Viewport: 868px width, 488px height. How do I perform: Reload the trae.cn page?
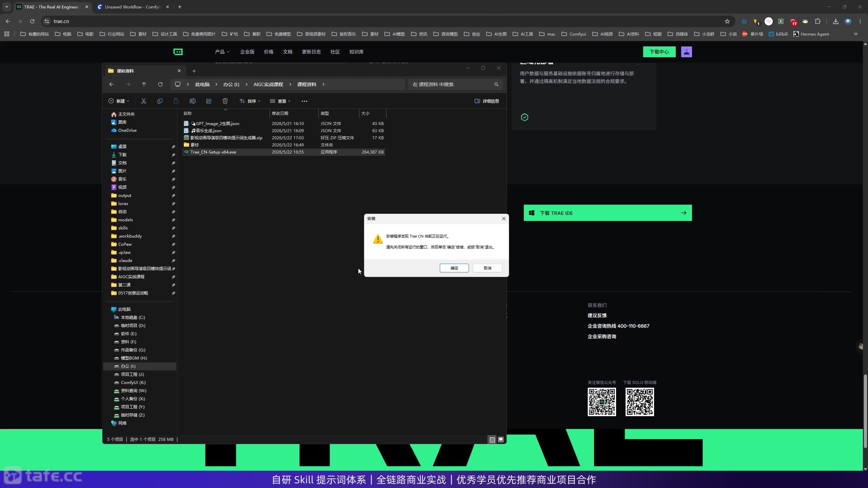point(32,21)
